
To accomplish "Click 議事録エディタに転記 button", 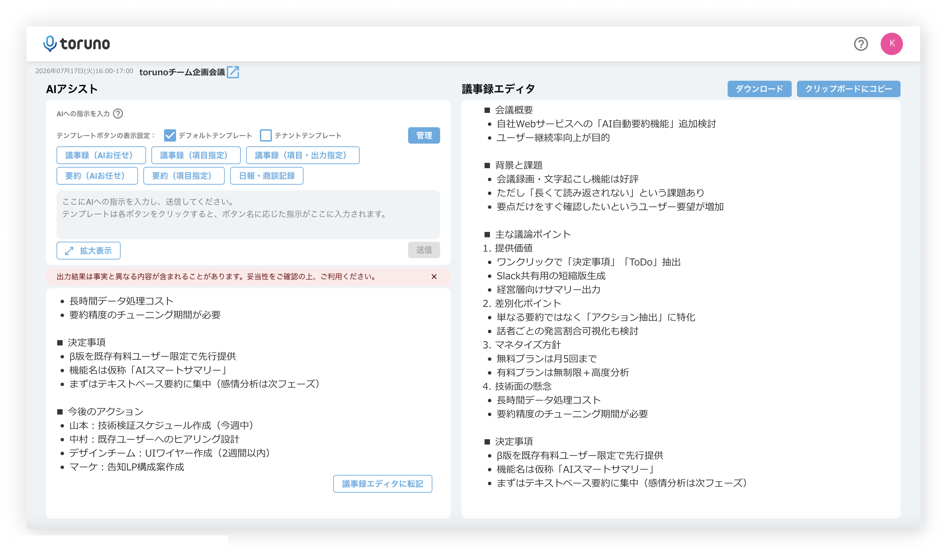I will [382, 483].
